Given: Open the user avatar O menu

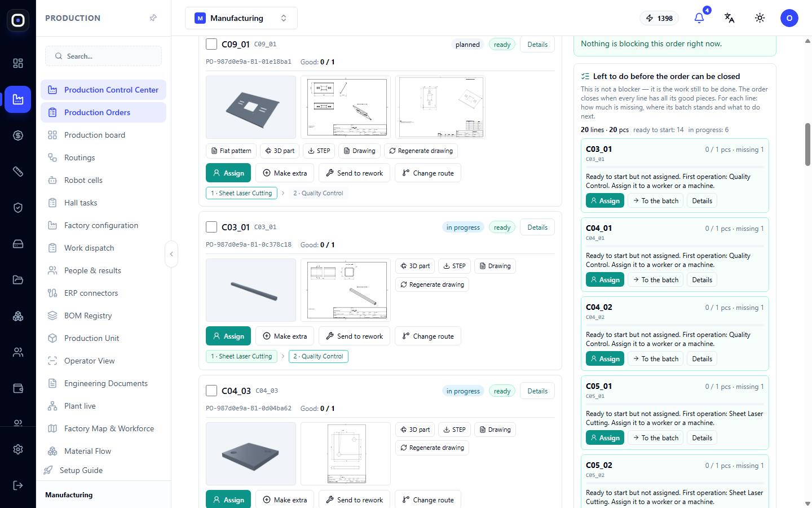Looking at the screenshot, I should point(789,18).
